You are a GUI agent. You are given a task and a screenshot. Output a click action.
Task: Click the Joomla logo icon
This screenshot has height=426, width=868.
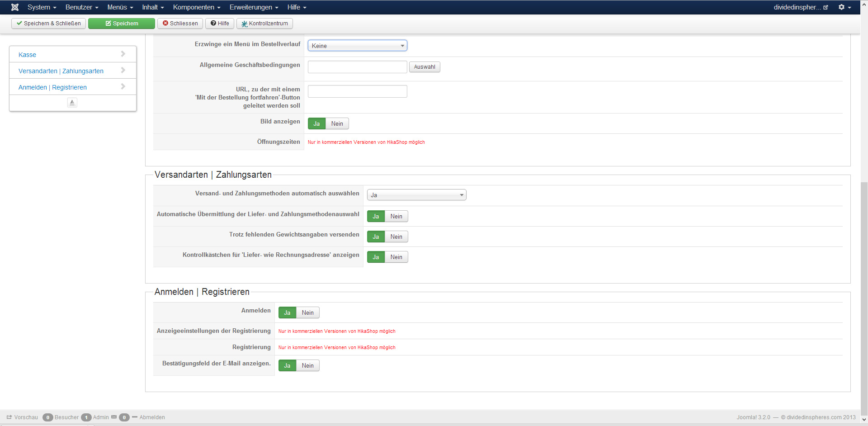[x=15, y=7]
